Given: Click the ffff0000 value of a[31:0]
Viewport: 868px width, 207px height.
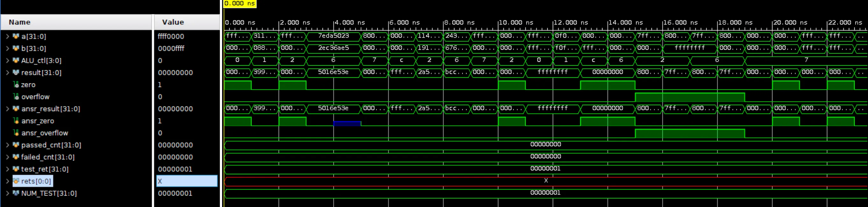Looking at the screenshot, I should (171, 36).
